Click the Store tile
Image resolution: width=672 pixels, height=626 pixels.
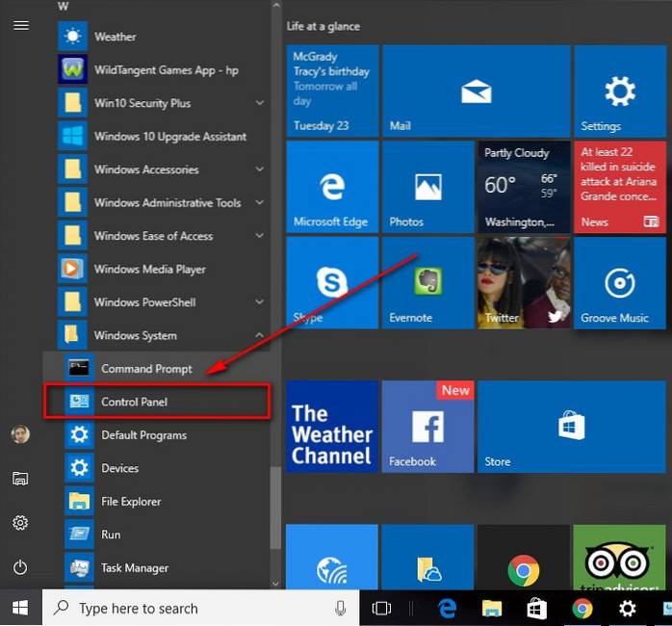coord(572,426)
